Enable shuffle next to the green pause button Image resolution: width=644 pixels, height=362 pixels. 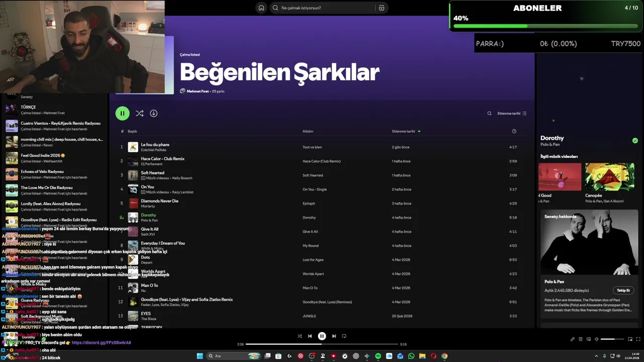point(139,114)
